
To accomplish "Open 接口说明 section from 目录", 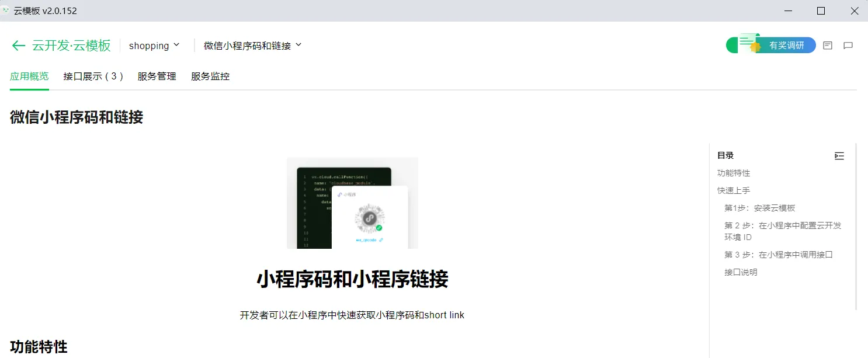I will coord(741,272).
